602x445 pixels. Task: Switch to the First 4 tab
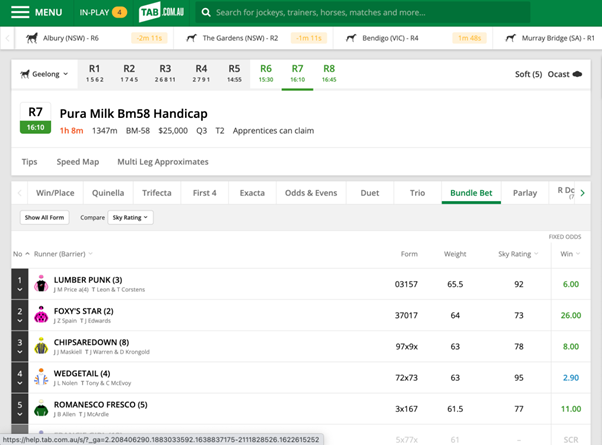click(205, 193)
